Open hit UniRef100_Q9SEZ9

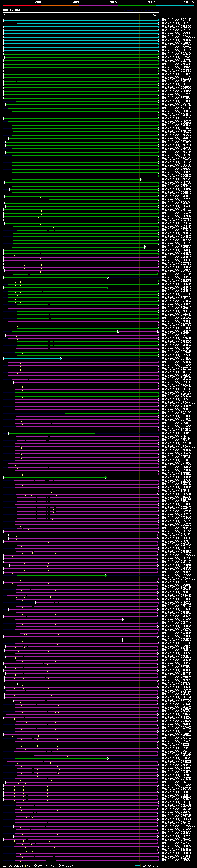[x=177, y=761]
